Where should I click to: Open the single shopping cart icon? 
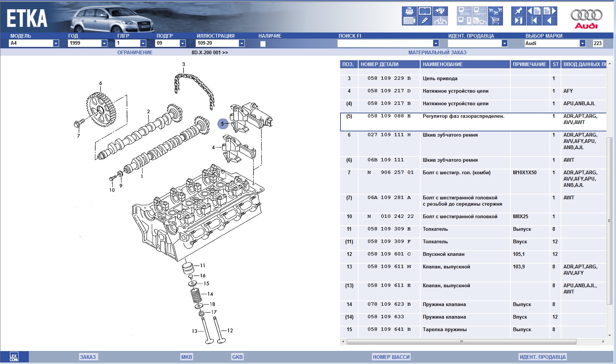[496, 21]
